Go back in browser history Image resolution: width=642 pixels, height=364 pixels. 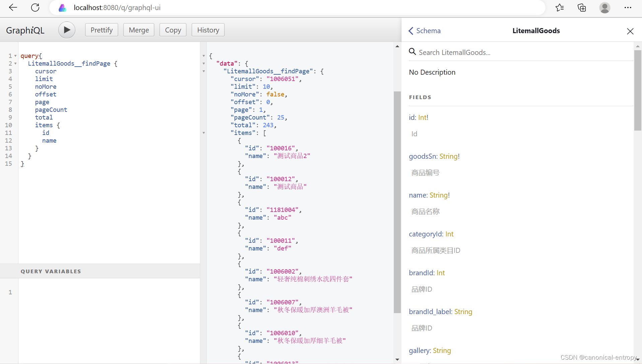point(13,8)
